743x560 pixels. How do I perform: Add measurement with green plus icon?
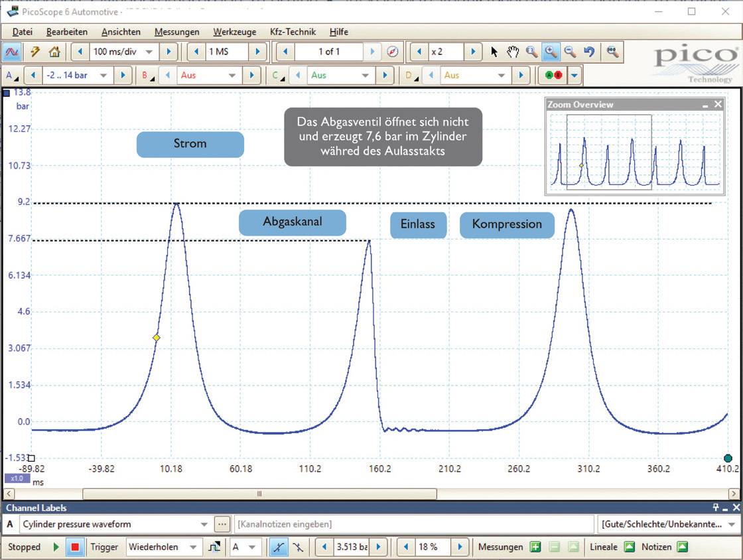point(535,547)
